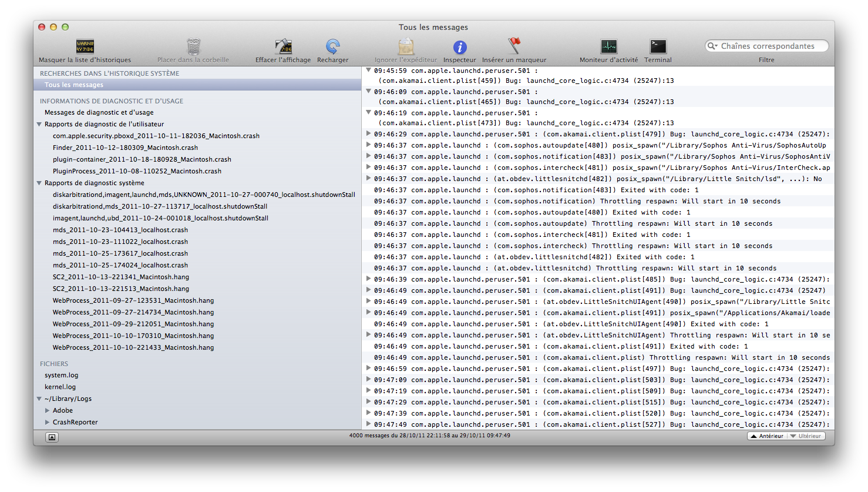Viewport: 868px width, 492px height.
Task: Click the Antérieur button
Action: coord(767,436)
